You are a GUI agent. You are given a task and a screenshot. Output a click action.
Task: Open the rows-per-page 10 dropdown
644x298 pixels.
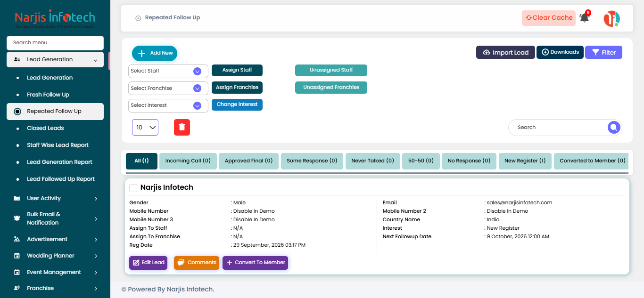pos(145,128)
